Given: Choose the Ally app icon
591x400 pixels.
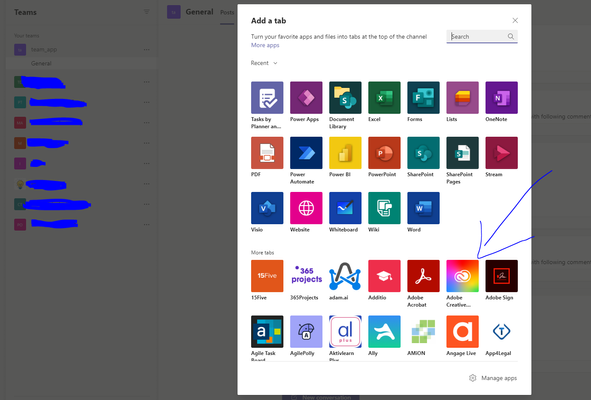Looking at the screenshot, I should click(x=384, y=332).
